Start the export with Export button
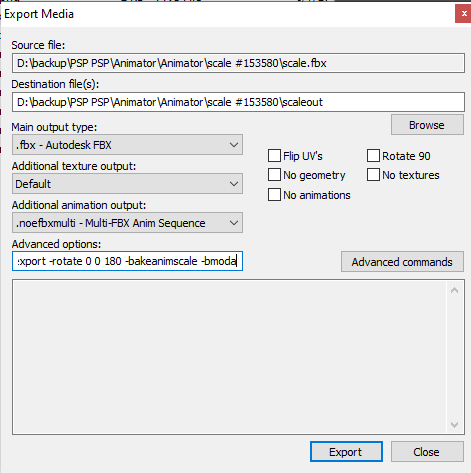Viewport: 471px width, 473px height. coord(346,452)
